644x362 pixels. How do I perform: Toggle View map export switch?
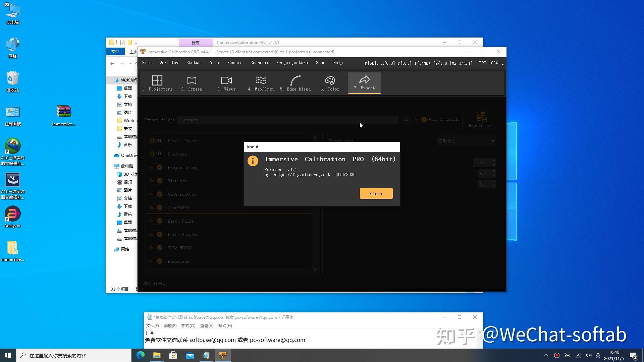coord(156,181)
